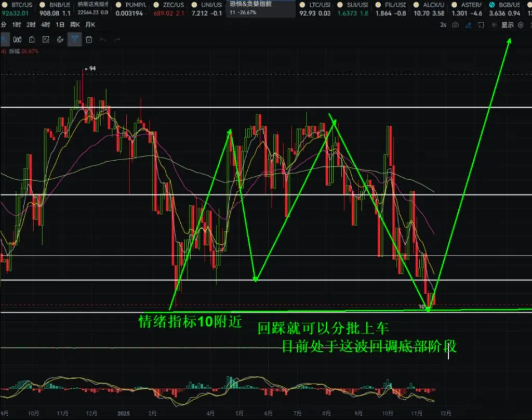532x420 pixels.
Task: Switch to 月K monthly candles
Action: click(x=90, y=25)
